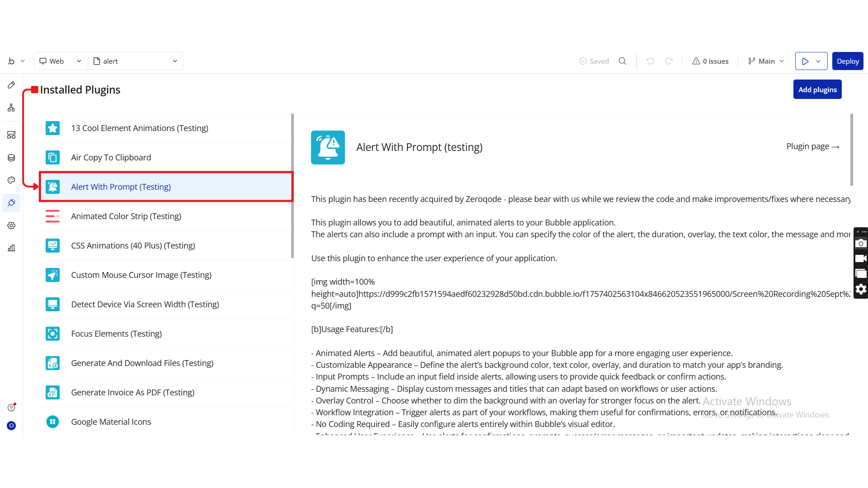This screenshot has width=868, height=488.
Task: Click the redo arrow icon
Action: pos(669,61)
